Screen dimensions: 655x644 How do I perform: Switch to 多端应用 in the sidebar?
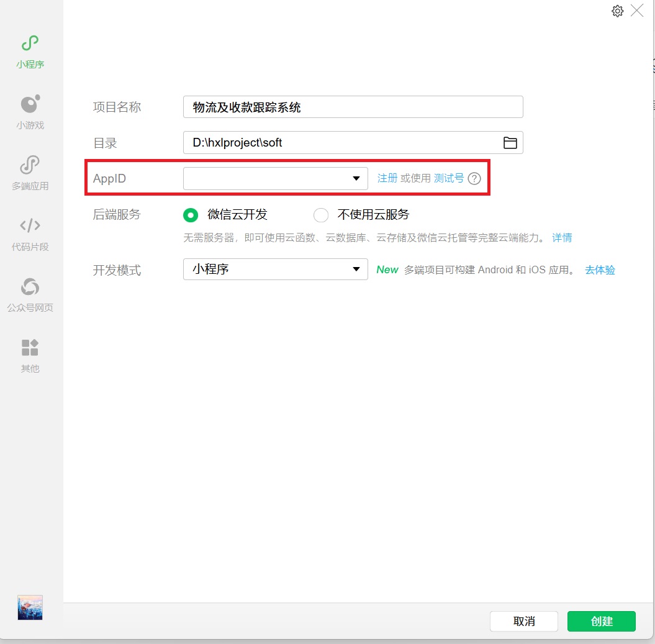pos(30,173)
